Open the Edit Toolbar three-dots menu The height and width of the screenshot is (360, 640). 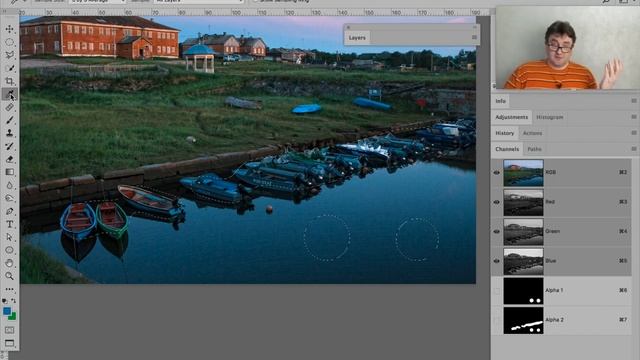(9, 289)
